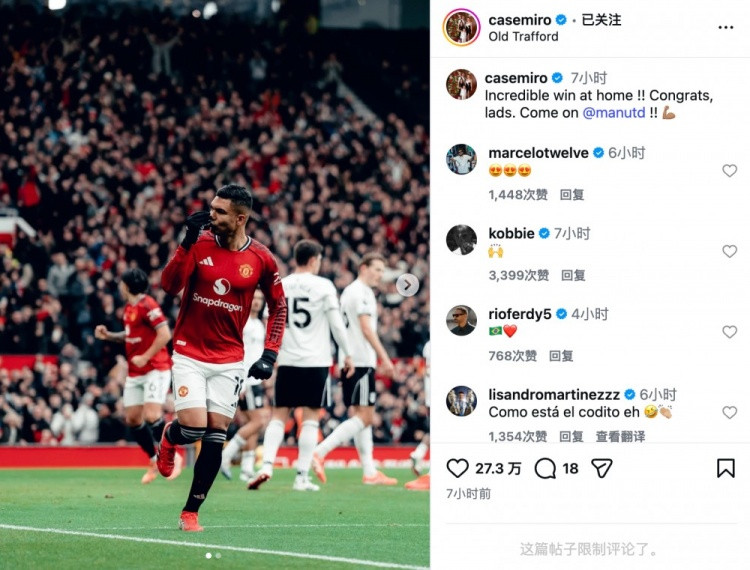
Task: Reply to kobbie's comment via 回复
Action: coord(573,275)
